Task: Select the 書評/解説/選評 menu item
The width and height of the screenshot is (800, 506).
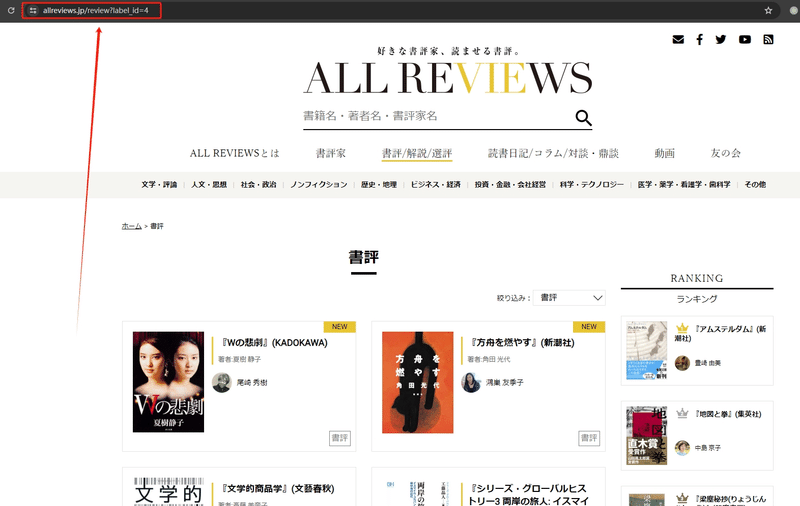Action: pos(417,153)
